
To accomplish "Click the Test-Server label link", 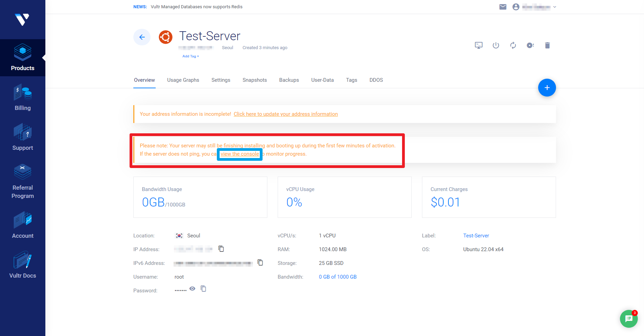I will coord(476,236).
